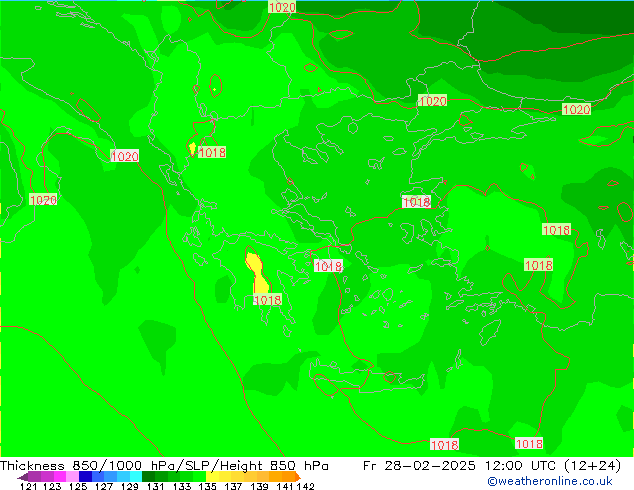
Task: Click the legend value 141
Action: pyautogui.click(x=285, y=486)
